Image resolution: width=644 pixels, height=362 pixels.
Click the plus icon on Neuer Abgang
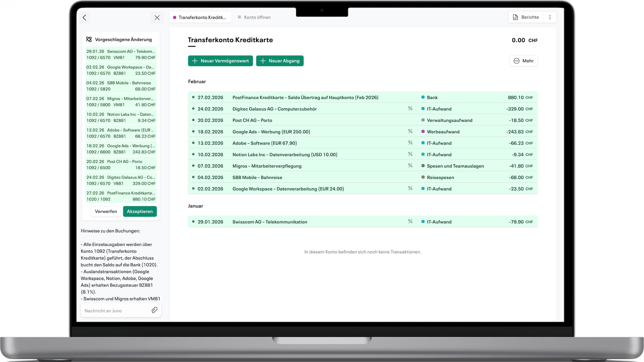coord(263,61)
